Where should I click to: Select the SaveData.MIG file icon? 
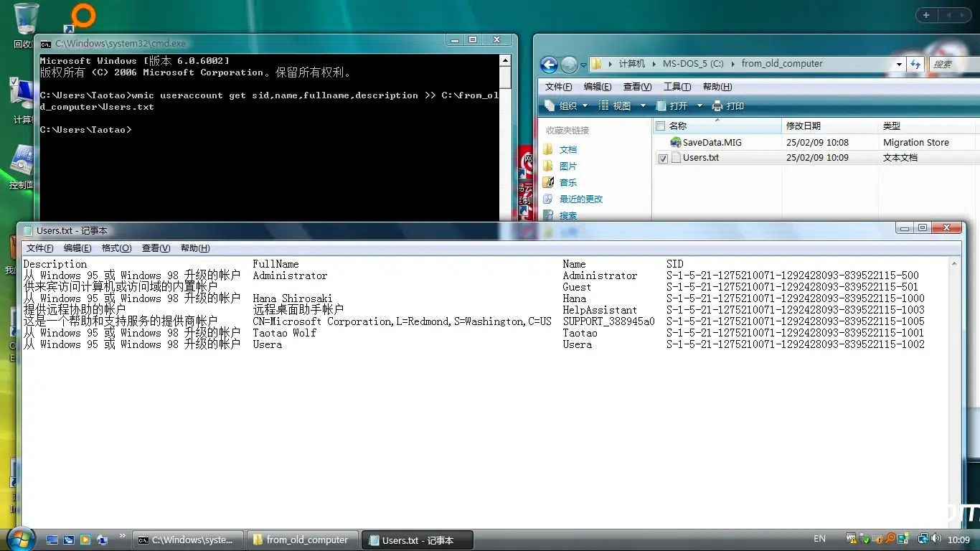coord(675,143)
